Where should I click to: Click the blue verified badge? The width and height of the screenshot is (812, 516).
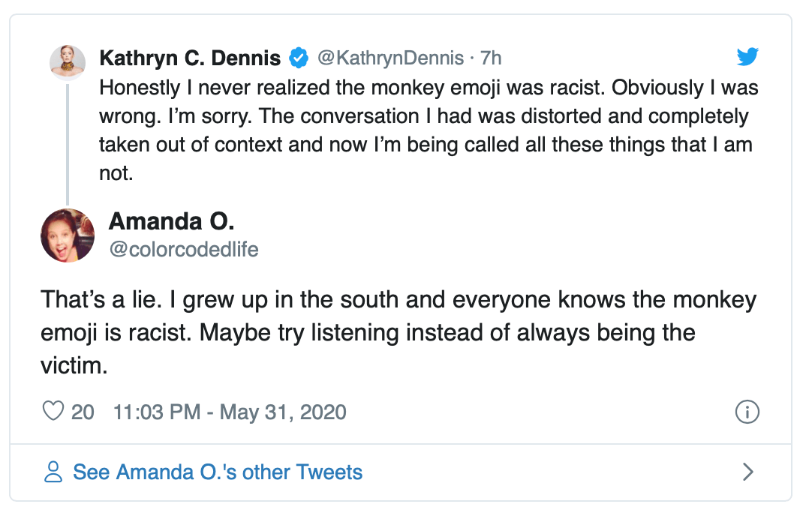(299, 58)
